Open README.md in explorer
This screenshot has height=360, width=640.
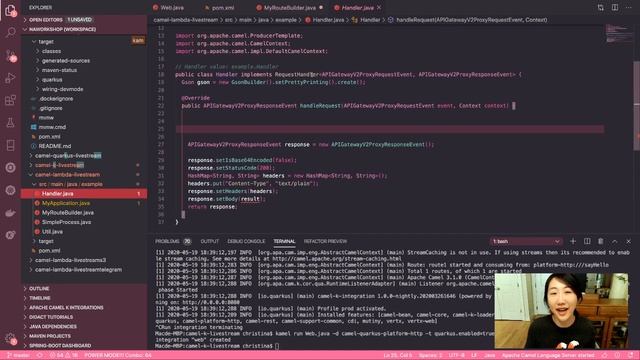[55, 146]
